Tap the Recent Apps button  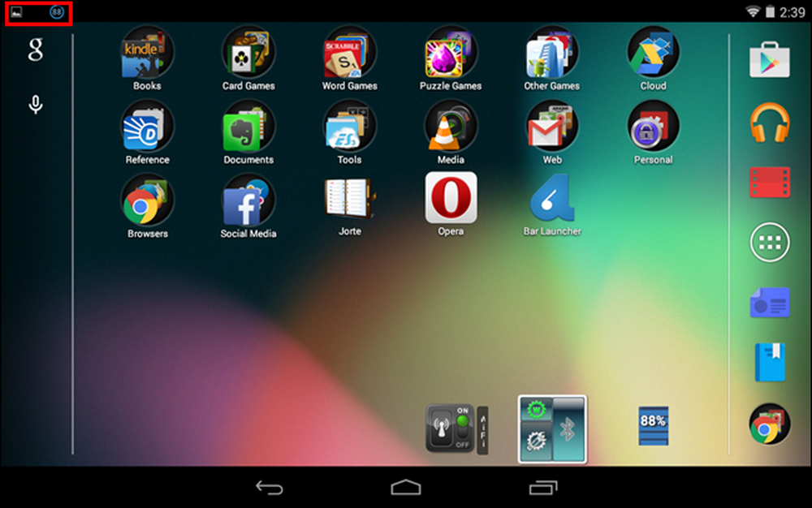tap(542, 488)
